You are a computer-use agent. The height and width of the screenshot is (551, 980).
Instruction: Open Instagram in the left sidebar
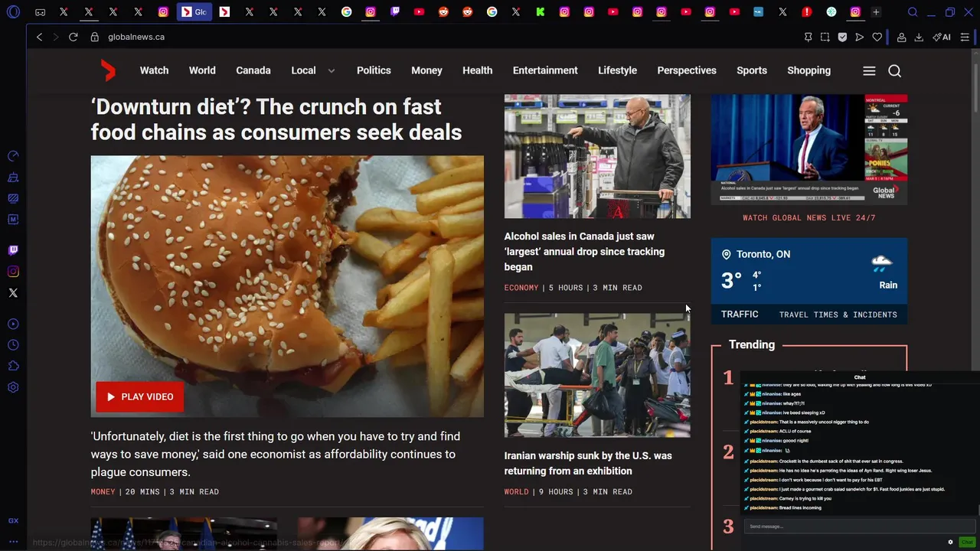tap(13, 272)
